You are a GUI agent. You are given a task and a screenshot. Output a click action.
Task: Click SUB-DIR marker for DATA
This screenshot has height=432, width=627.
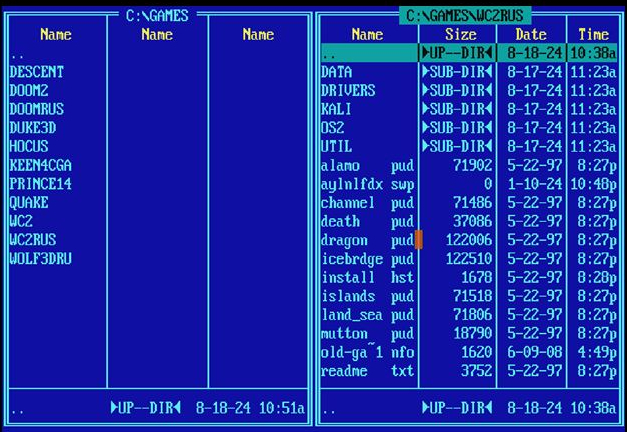(x=457, y=72)
